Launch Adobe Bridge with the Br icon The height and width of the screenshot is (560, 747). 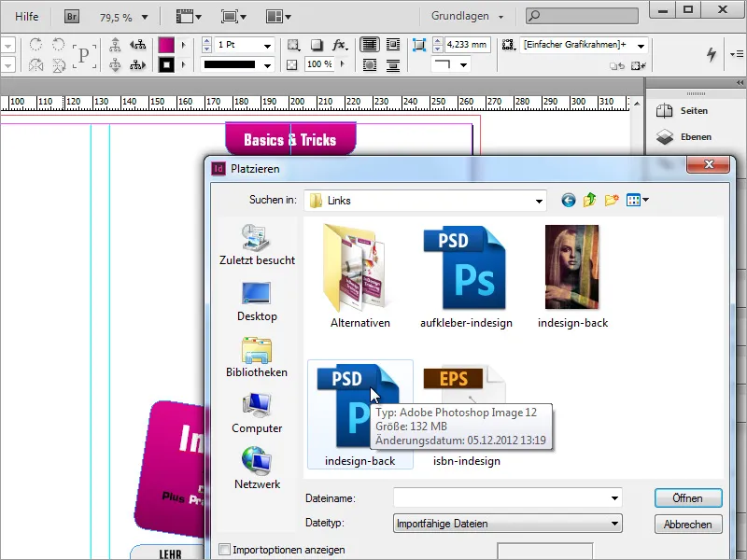[x=72, y=17]
